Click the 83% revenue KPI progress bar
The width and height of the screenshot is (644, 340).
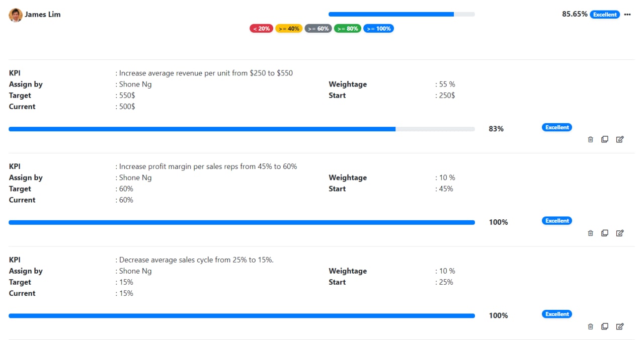pos(242,129)
